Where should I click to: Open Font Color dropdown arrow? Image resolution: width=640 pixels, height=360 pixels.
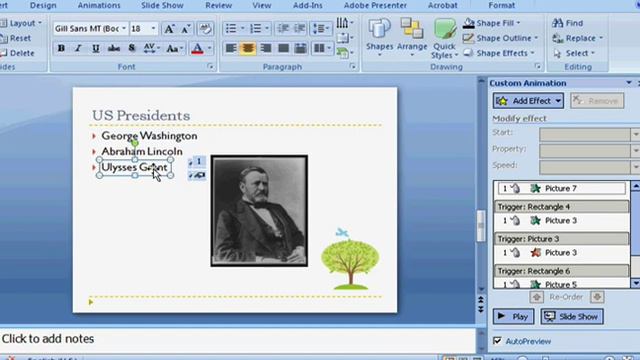(x=209, y=48)
